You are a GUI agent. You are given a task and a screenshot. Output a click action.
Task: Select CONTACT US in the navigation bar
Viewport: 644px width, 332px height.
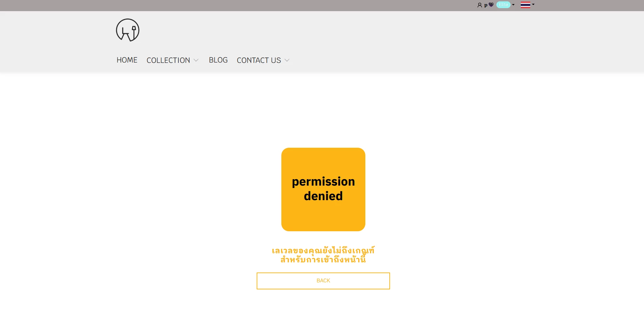[x=259, y=60]
